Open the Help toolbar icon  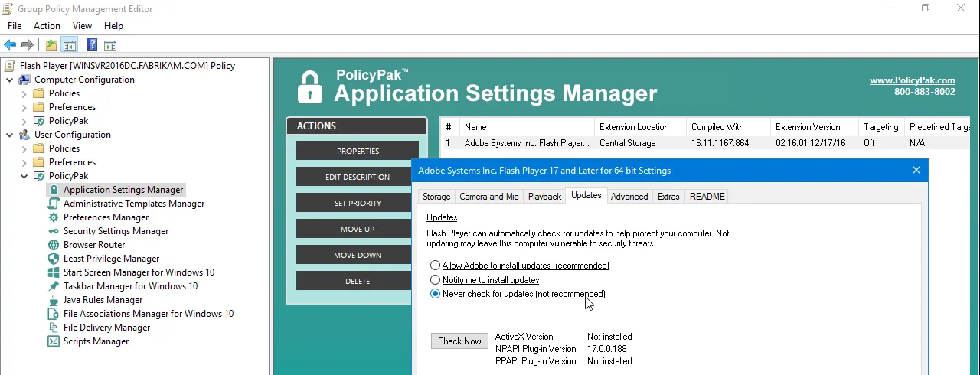(x=92, y=45)
